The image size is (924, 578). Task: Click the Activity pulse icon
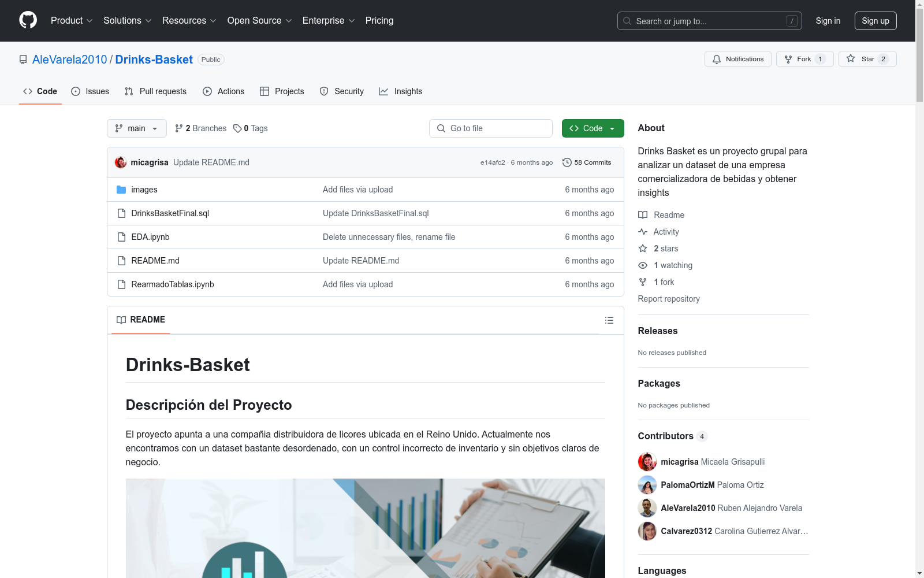click(x=643, y=232)
